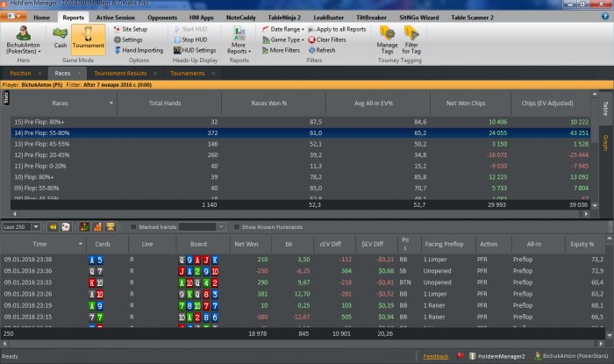Open the Home ribbon tab
The image size is (614, 364).
pos(41,18)
